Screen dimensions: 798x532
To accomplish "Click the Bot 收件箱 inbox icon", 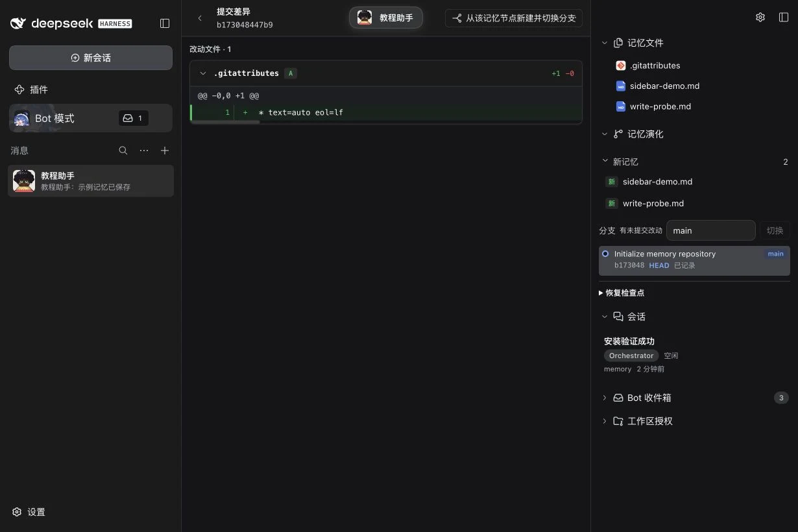I will click(618, 398).
